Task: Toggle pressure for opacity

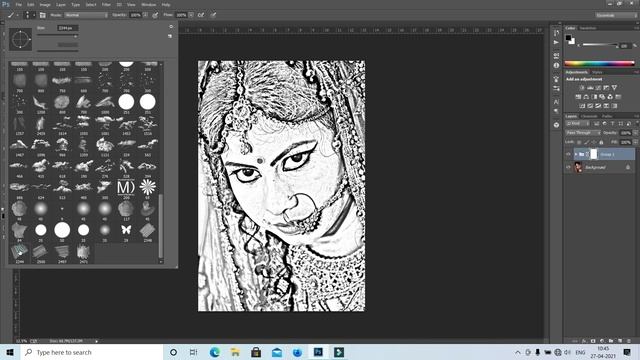Action: click(155, 15)
